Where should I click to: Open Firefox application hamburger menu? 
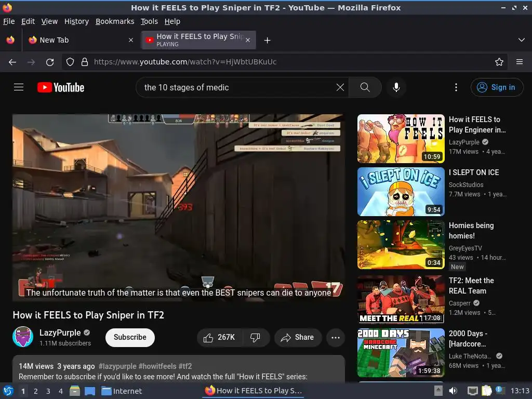[x=519, y=62]
